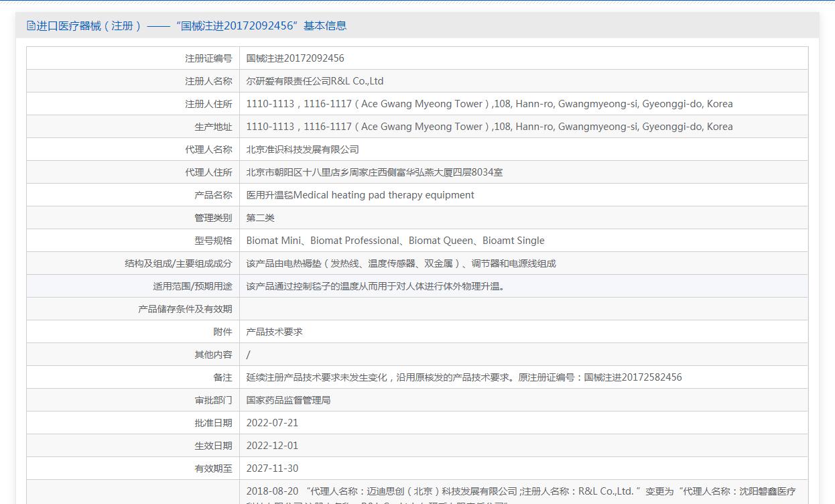Click the 生效日期 label

point(213,446)
